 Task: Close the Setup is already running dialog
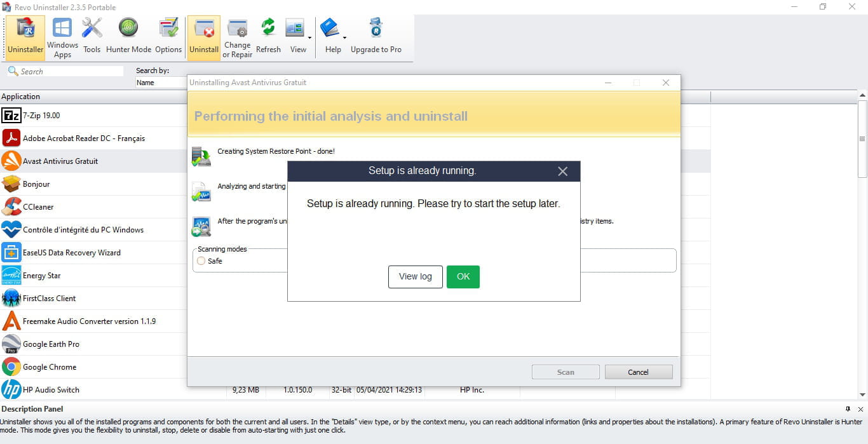[x=562, y=171]
